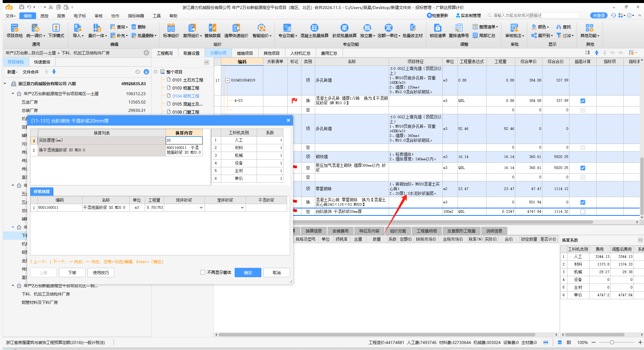This screenshot has height=350, width=644.
Task: Click 下移 button in dialog
Action: 72,273
